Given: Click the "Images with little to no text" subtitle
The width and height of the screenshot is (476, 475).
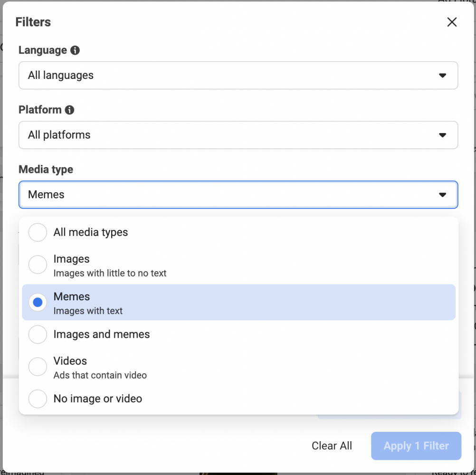Looking at the screenshot, I should [110, 274].
